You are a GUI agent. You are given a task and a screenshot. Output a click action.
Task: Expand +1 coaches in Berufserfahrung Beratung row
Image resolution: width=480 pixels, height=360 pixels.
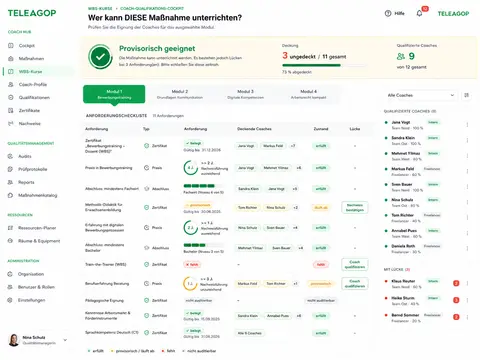[x=295, y=284]
